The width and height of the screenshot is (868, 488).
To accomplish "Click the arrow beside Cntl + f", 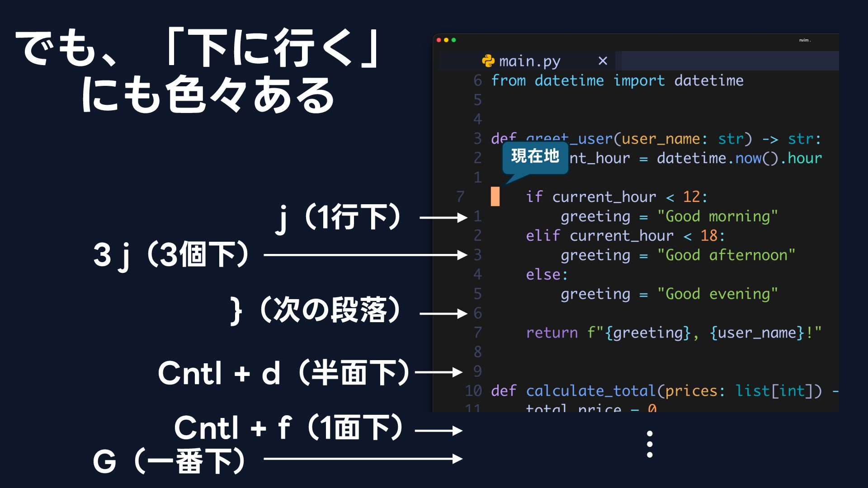I will coord(439,431).
